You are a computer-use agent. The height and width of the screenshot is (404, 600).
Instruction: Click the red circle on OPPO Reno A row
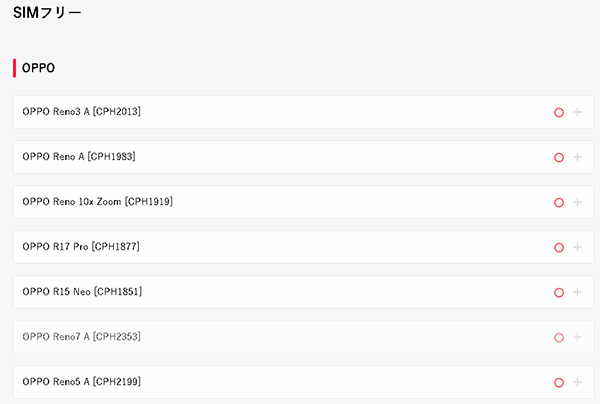[559, 157]
